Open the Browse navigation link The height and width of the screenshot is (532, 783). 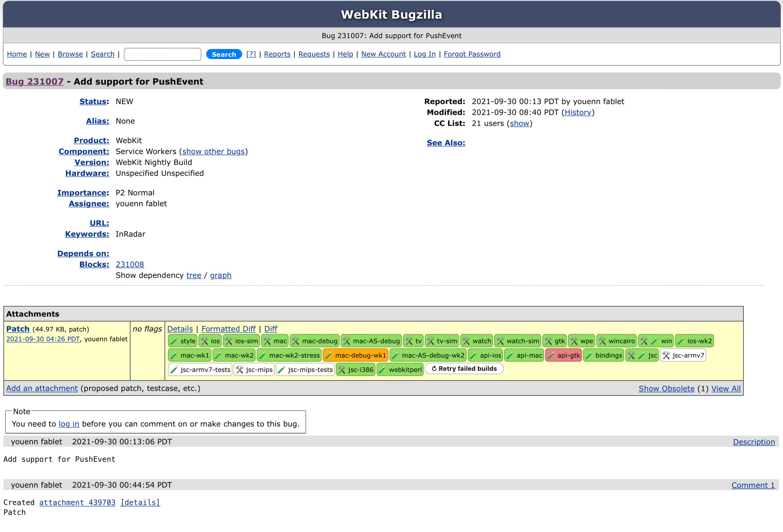click(x=70, y=54)
